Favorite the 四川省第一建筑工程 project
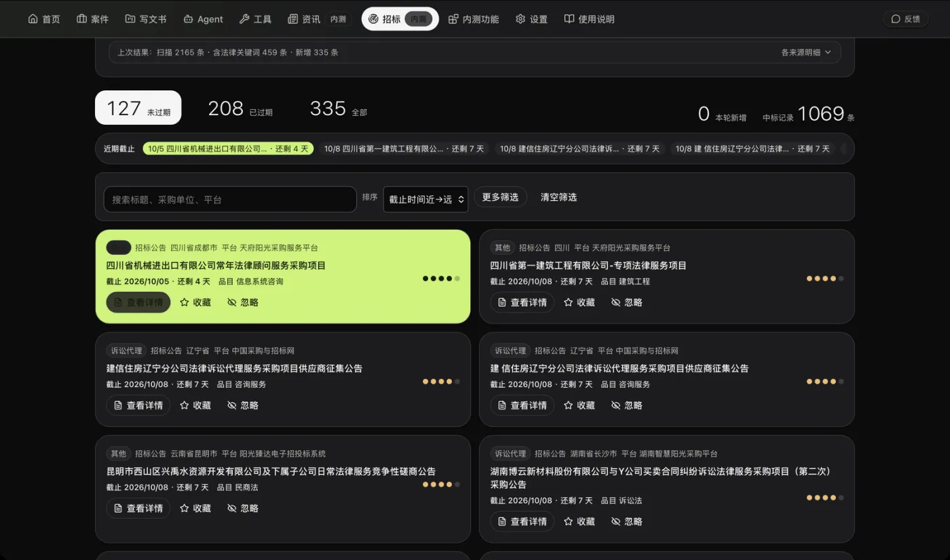This screenshot has height=560, width=950. [x=579, y=302]
